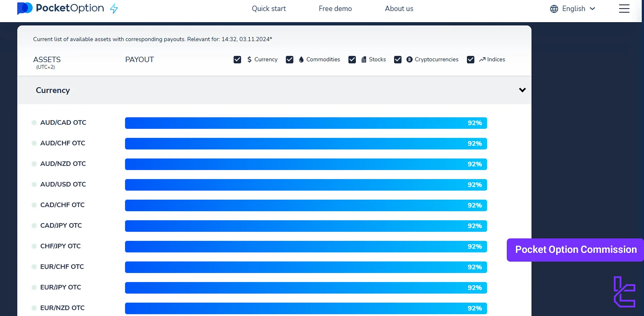Image resolution: width=644 pixels, height=316 pixels.
Task: Click the AUD/USD OTC asset name
Action: tap(63, 184)
